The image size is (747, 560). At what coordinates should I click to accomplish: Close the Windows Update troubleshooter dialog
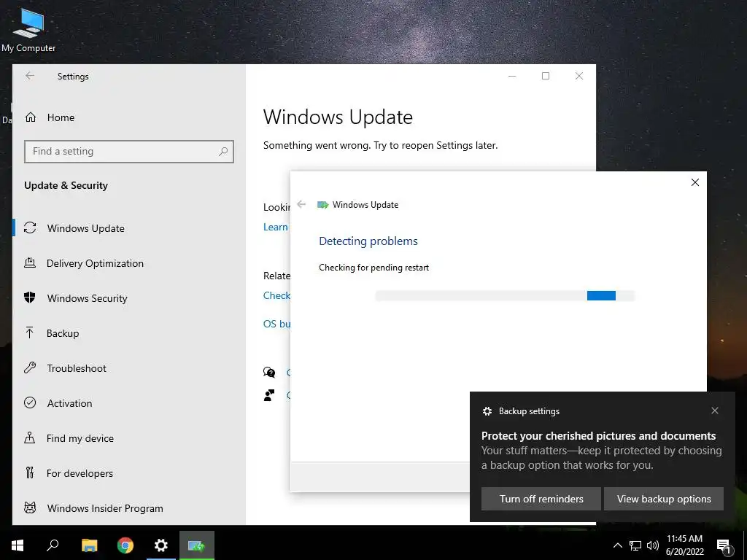695,182
